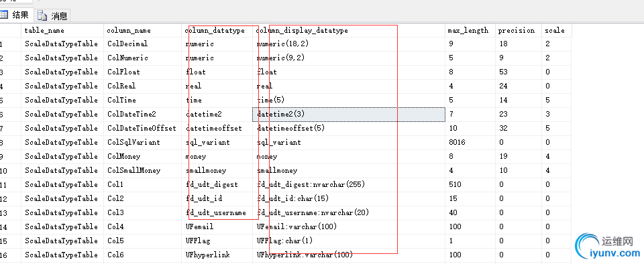Click the datetime2 cell in column_datatype

pos(217,114)
